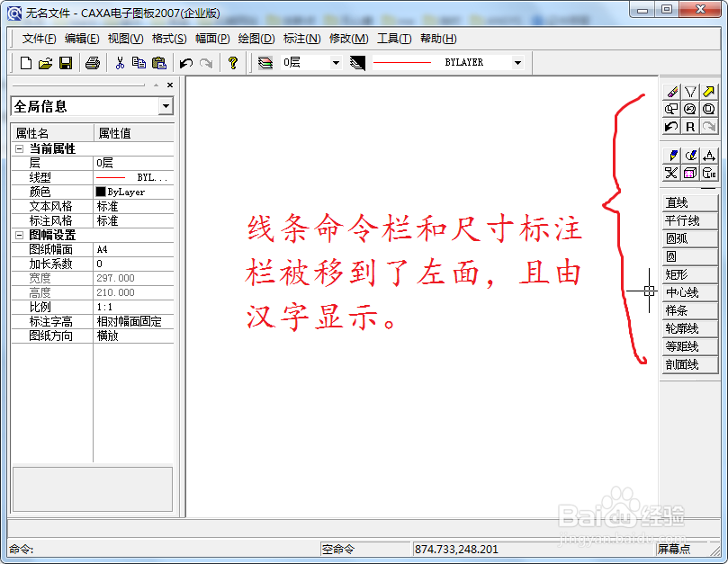Open a file with the folder icon
Image resolution: width=728 pixels, height=564 pixels.
pyautogui.click(x=46, y=63)
